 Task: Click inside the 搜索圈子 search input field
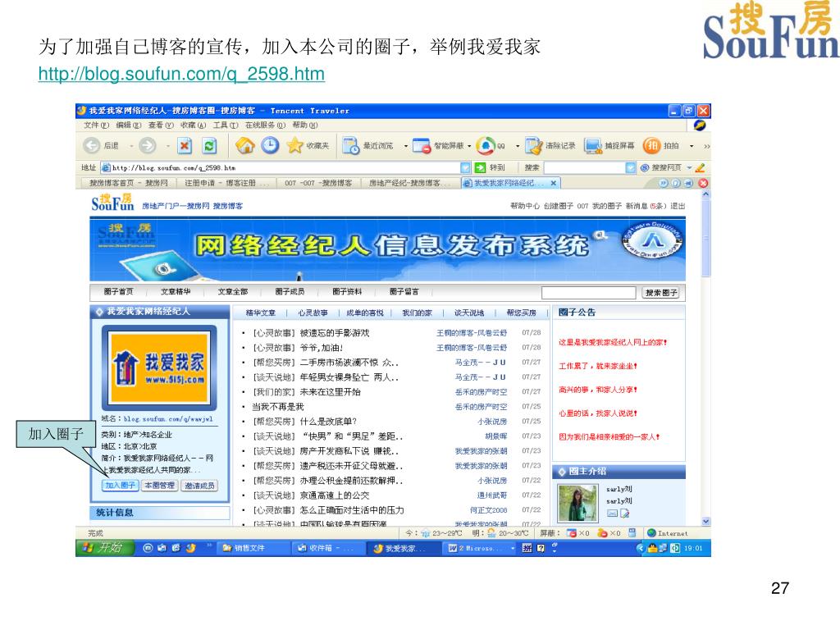(588, 293)
